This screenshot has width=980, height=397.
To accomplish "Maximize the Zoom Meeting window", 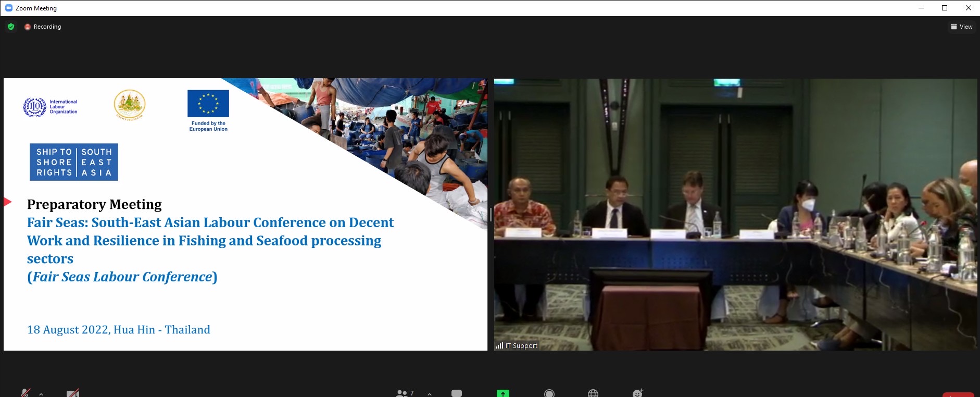I will pos(945,8).
